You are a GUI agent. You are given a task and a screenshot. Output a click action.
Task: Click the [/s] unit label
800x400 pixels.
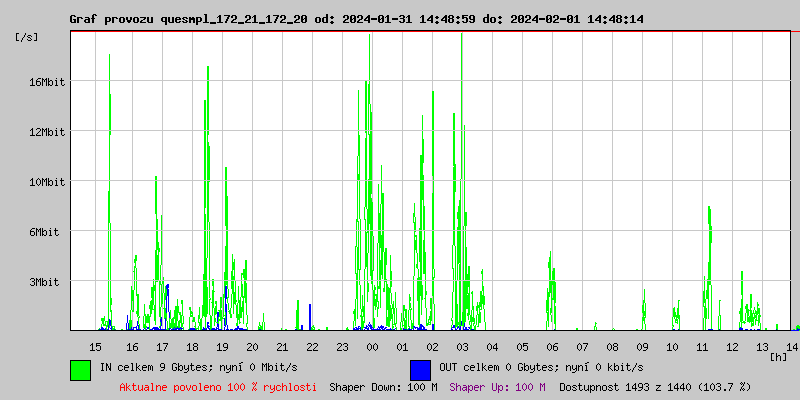[x=28, y=36]
